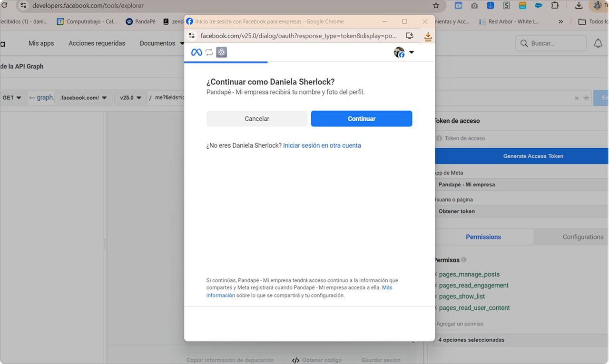Click the blue Continuar button
This screenshot has height=364, width=609.
tap(362, 119)
